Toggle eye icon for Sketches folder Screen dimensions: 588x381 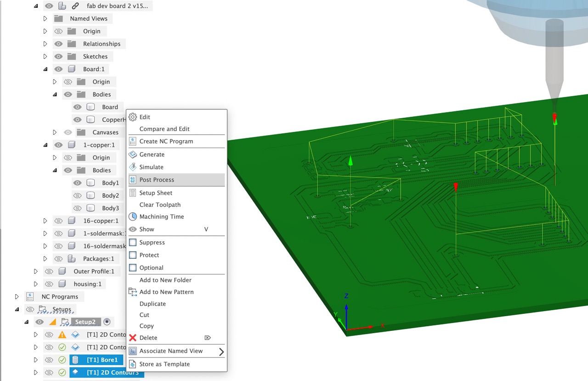coord(58,57)
